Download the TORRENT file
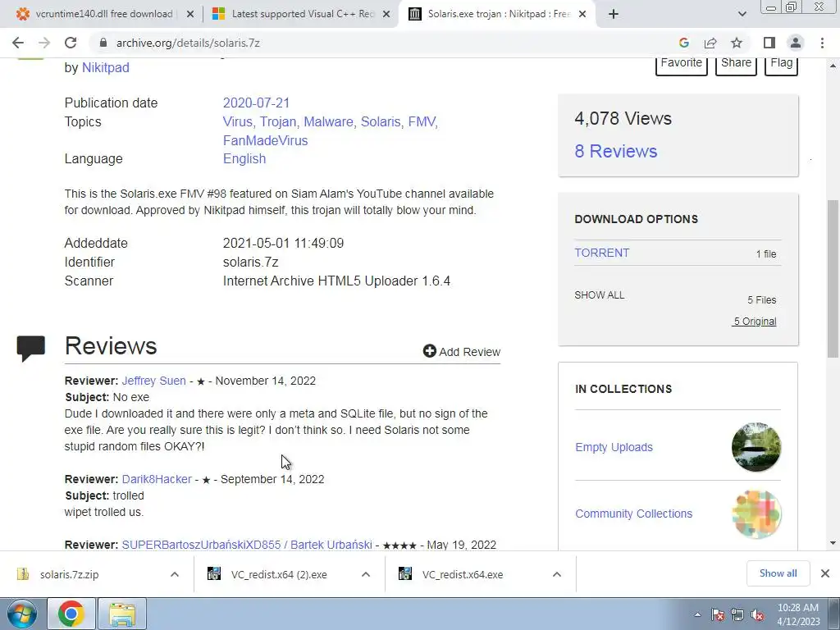The width and height of the screenshot is (840, 630). point(601,253)
